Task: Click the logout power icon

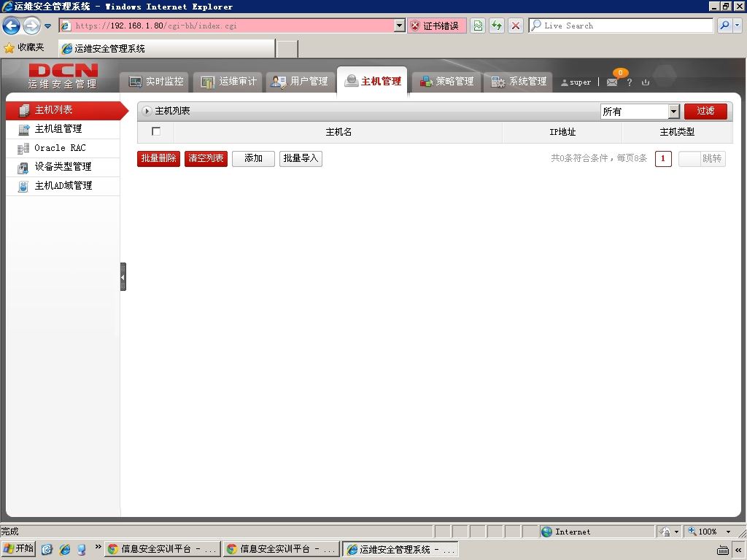Action: point(646,82)
